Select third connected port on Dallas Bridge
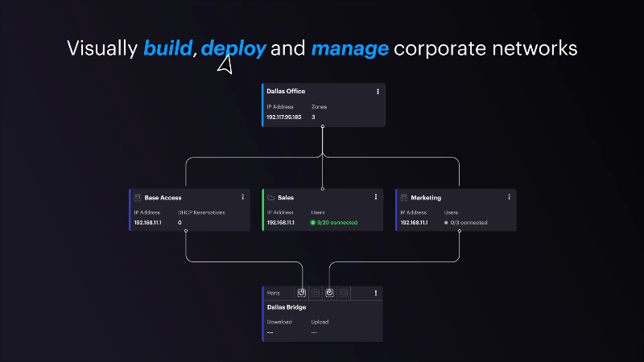The width and height of the screenshot is (644, 362). (330, 294)
